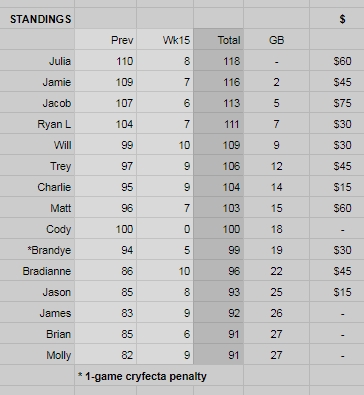The height and width of the screenshot is (395, 364).
Task: Click Trey's games back value 12
Action: point(277,166)
